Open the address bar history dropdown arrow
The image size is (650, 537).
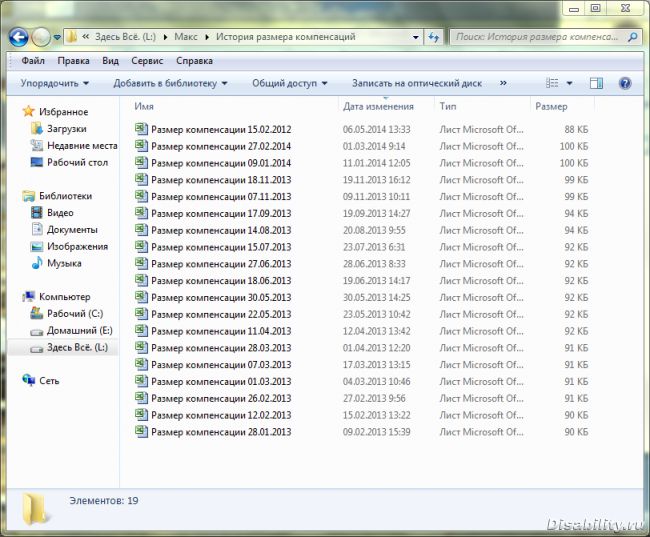tap(416, 37)
